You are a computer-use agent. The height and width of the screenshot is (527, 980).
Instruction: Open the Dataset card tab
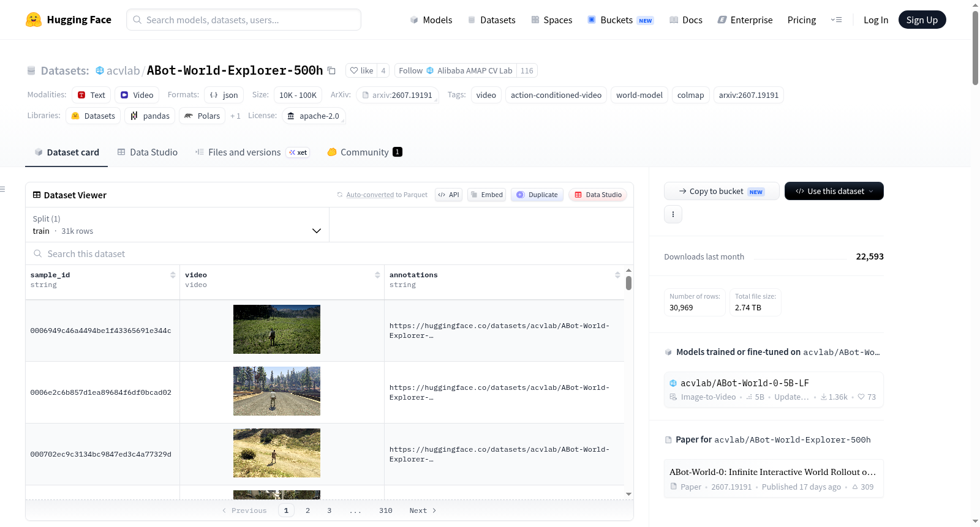[66, 152]
